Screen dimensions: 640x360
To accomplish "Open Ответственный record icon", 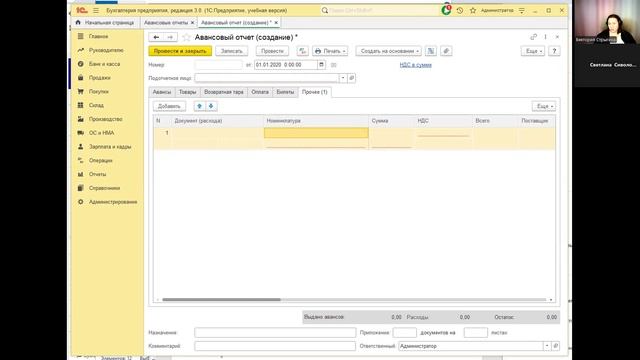I will pyautogui.click(x=555, y=346).
